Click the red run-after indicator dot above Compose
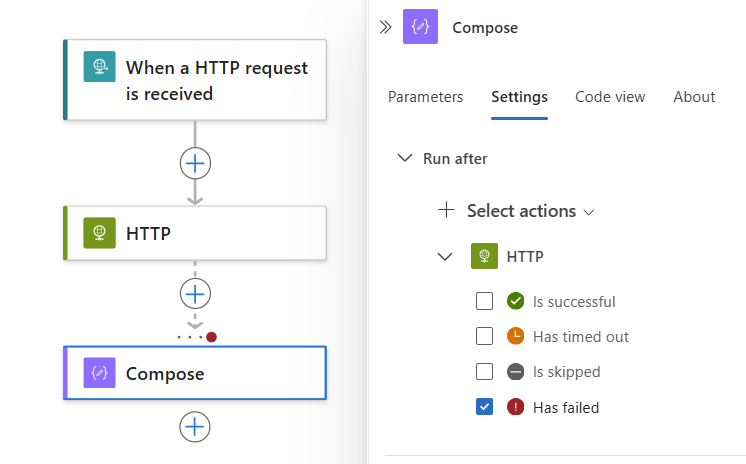The width and height of the screenshot is (746, 464). point(211,337)
